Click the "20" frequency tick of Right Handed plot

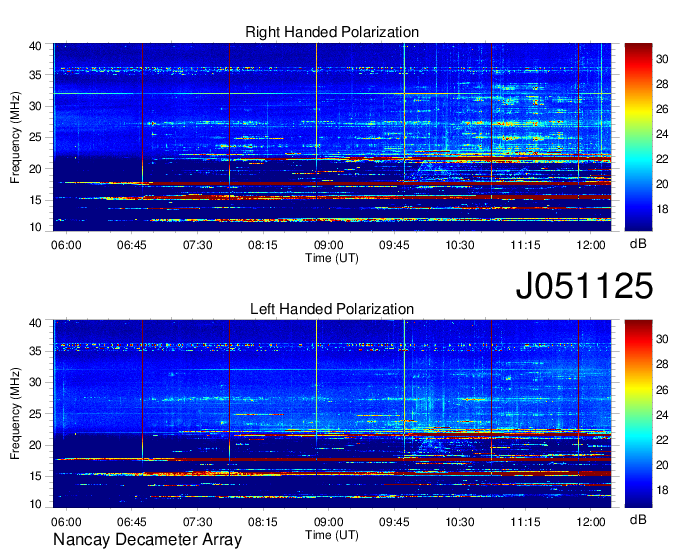35,169
